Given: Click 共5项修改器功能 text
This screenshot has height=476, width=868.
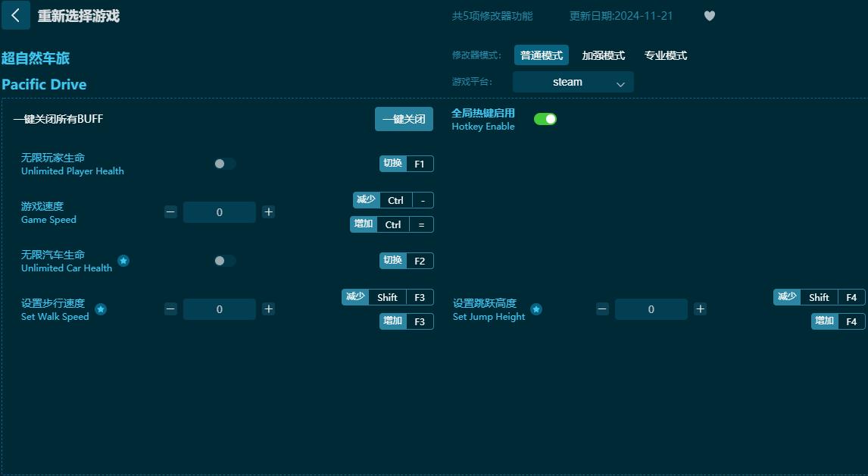Looking at the screenshot, I should tap(492, 16).
